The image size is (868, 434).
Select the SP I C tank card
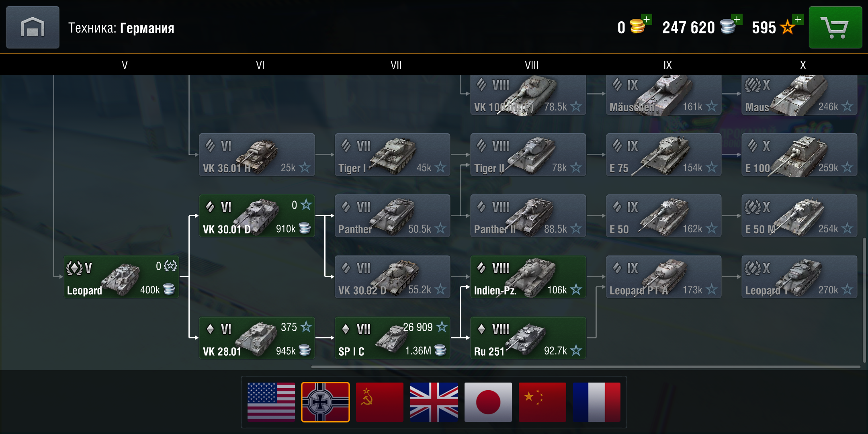(392, 338)
